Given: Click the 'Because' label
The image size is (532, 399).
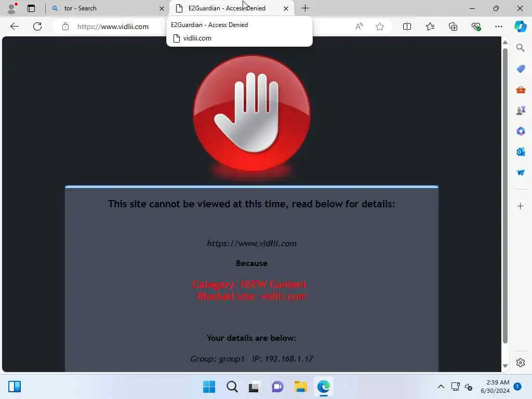Looking at the screenshot, I should click(x=251, y=263).
